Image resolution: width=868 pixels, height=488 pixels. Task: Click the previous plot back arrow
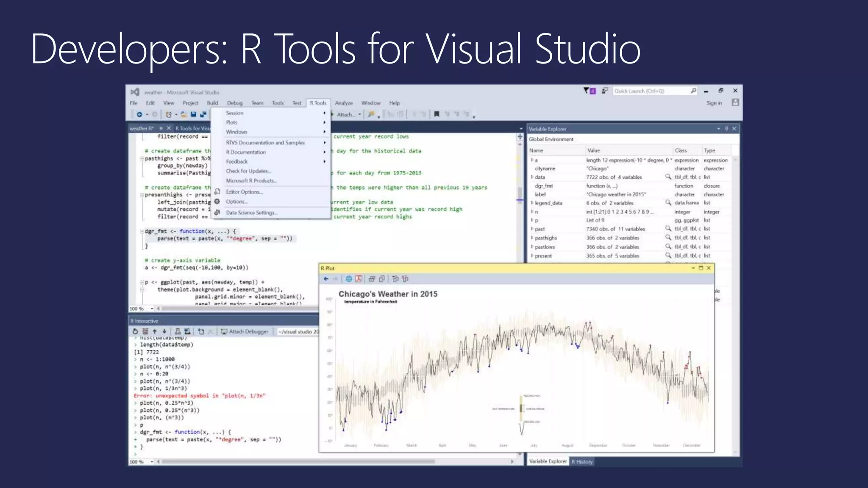click(x=326, y=279)
